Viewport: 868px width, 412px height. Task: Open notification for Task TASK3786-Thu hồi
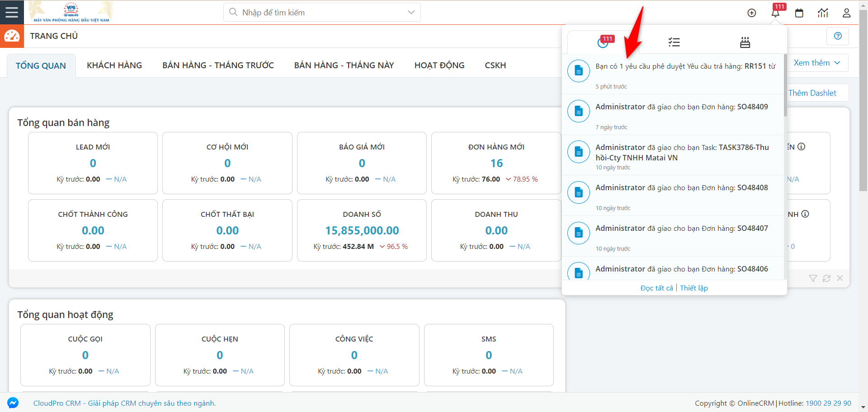673,155
